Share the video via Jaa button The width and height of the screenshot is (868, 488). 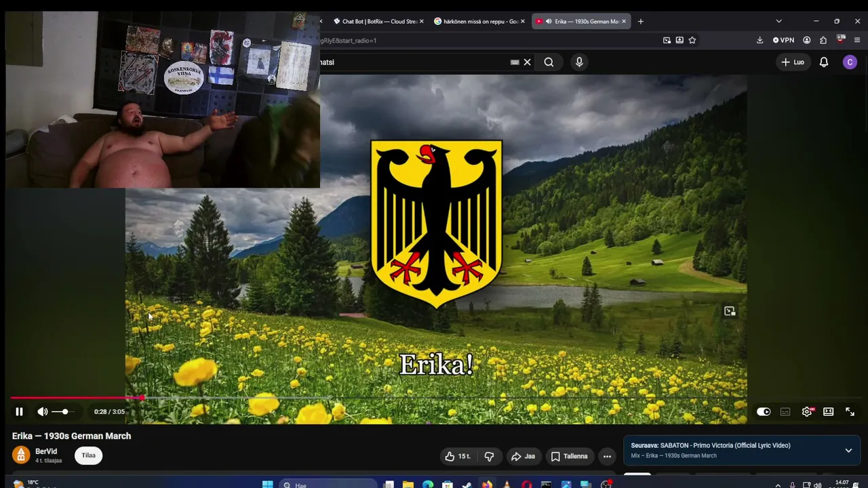click(523, 456)
